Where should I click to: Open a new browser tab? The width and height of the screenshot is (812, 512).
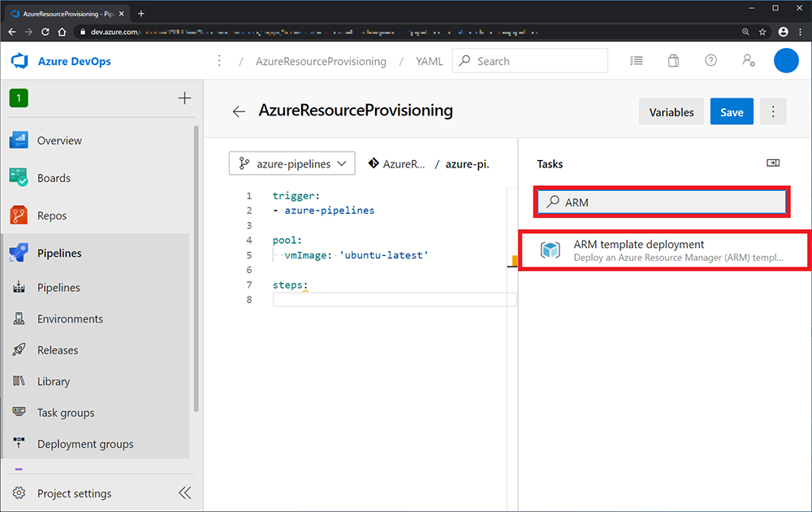click(140, 14)
